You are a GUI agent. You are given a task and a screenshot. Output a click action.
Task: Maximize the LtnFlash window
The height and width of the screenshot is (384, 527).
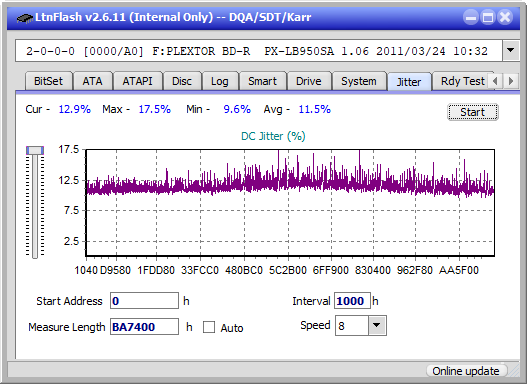[488, 17]
